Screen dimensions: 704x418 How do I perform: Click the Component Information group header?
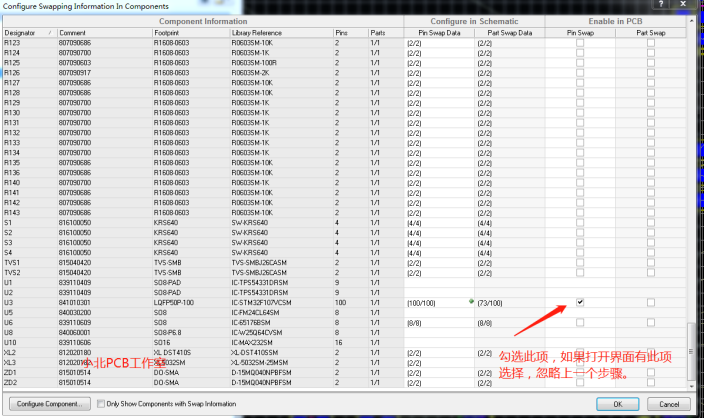pos(203,21)
